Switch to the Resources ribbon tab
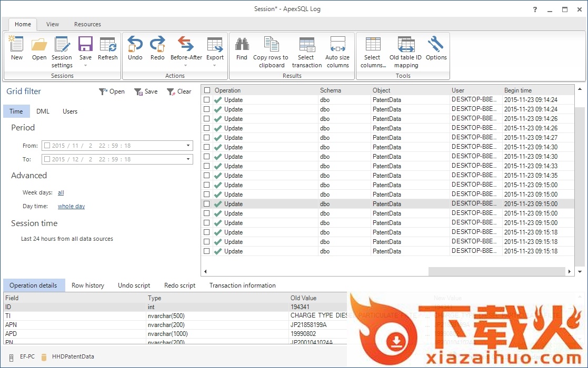This screenshot has width=588, height=368. pos(87,24)
